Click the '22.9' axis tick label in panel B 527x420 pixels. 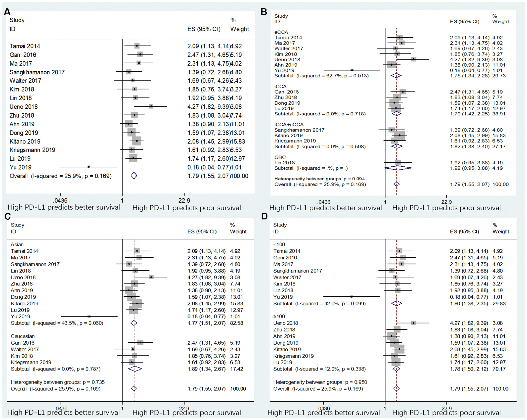(x=446, y=202)
